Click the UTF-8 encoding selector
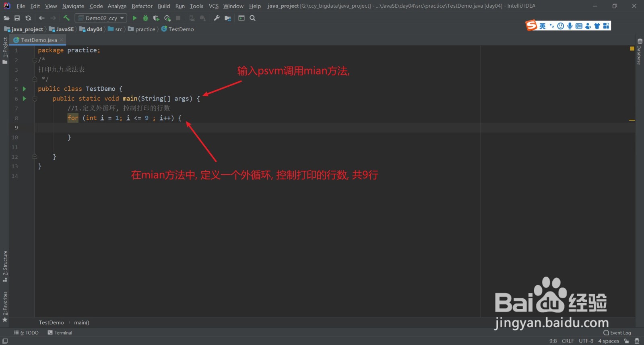Image resolution: width=644 pixels, height=345 pixels. pyautogui.click(x=586, y=341)
